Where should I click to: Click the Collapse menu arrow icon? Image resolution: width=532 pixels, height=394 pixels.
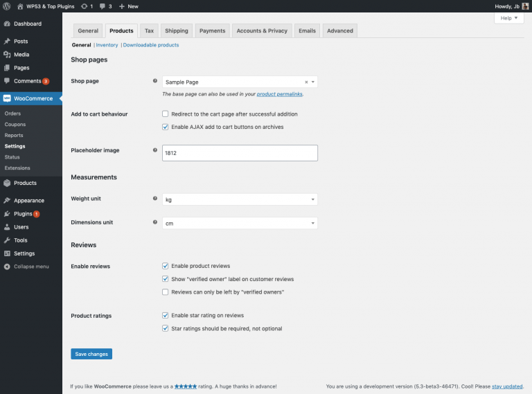pos(7,267)
